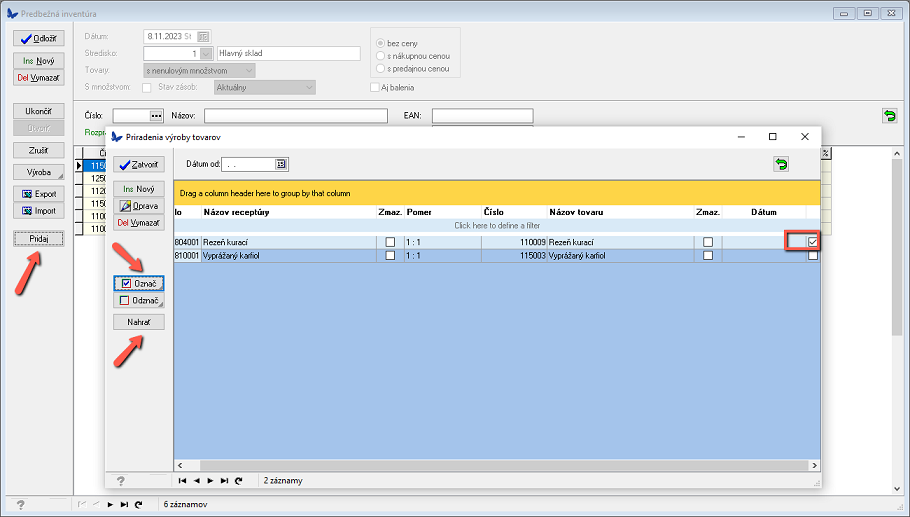The image size is (910, 517).
Task: Refresh records in main window navigator
Action: tap(139, 505)
